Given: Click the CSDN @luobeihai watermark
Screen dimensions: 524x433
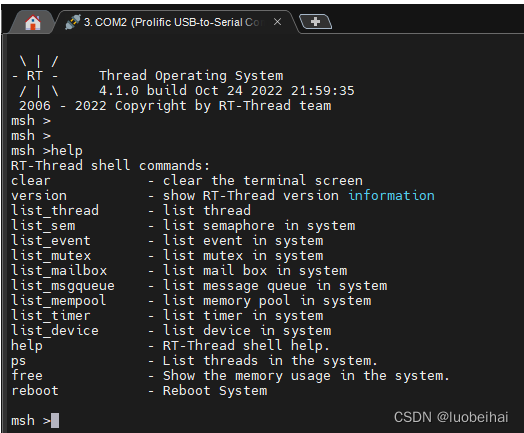Looking at the screenshot, I should 451,417.
